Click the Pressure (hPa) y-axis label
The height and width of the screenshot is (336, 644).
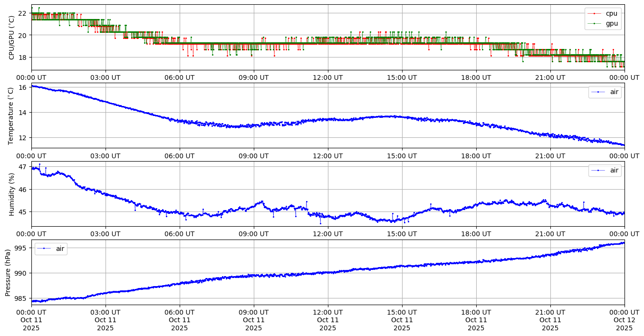tap(8, 272)
